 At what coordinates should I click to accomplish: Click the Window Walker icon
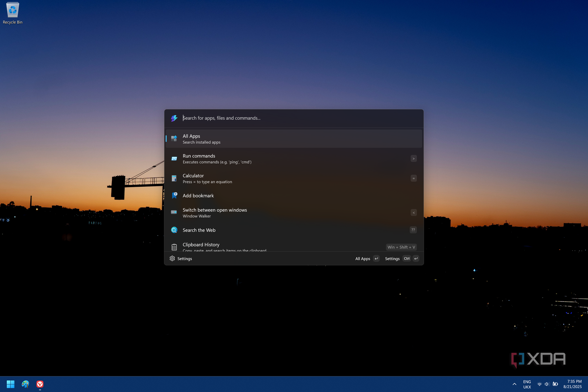(x=174, y=212)
